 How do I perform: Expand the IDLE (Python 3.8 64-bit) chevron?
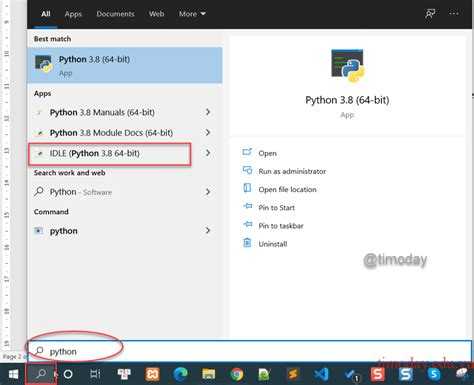[208, 153]
